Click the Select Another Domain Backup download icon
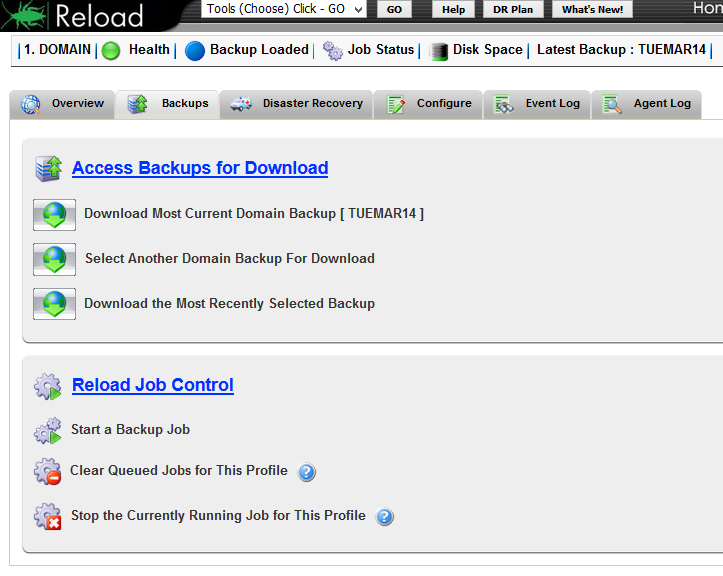 coord(54,259)
